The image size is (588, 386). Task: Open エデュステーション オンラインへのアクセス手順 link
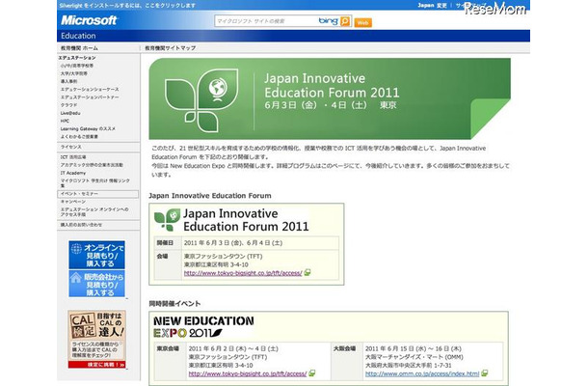pos(94,211)
